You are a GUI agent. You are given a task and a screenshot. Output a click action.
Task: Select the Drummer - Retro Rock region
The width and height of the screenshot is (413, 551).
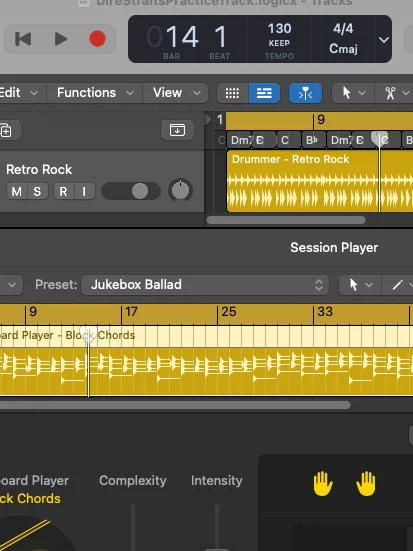pyautogui.click(x=320, y=181)
